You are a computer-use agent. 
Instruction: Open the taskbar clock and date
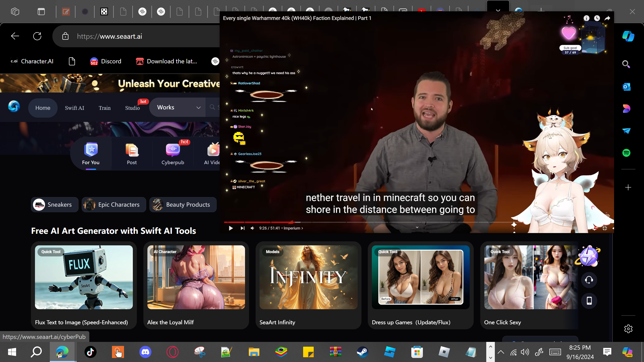pyautogui.click(x=580, y=352)
